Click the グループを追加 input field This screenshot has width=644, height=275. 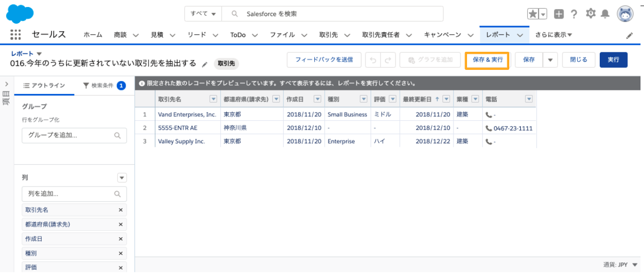[74, 135]
